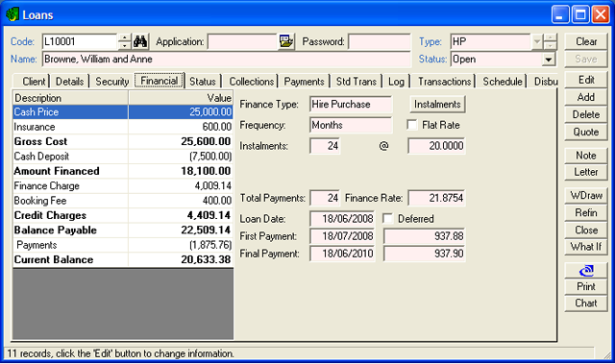Click the Loan Date field
Screen dimensions: 615x364
(342, 219)
